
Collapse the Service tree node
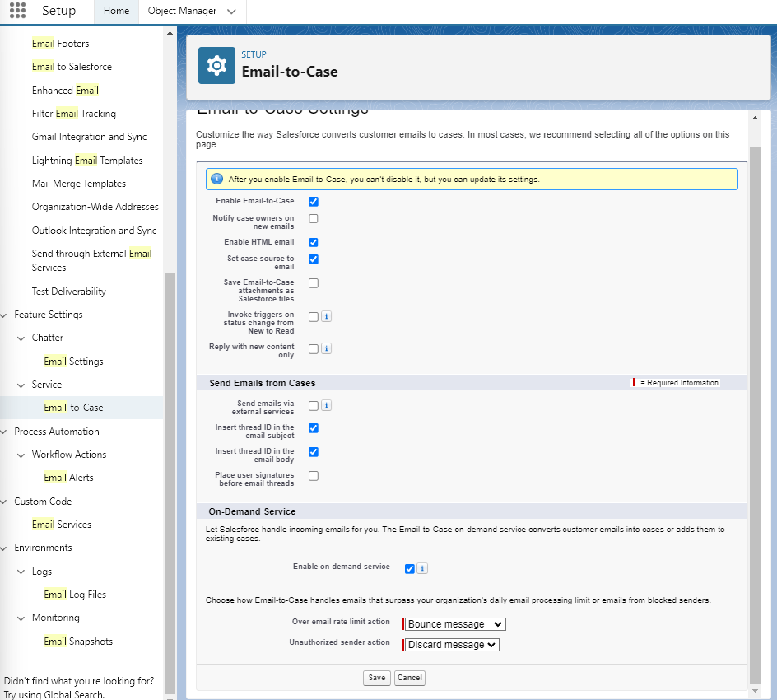point(21,385)
